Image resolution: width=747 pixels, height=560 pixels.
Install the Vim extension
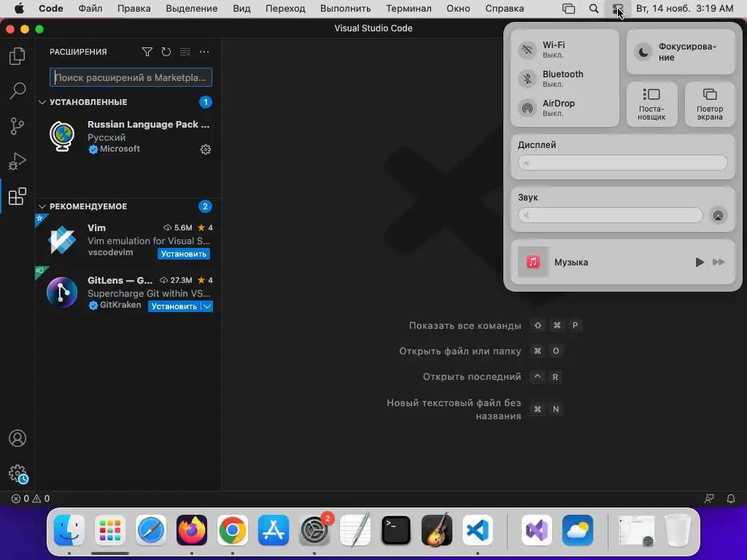tap(183, 254)
